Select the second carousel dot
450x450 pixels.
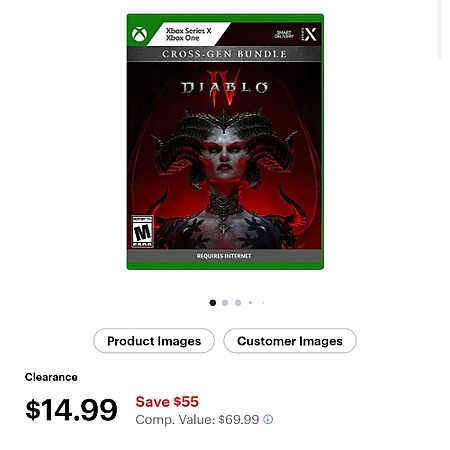[x=225, y=303]
